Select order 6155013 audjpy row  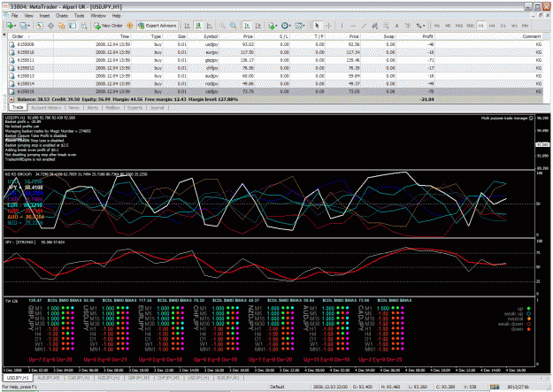275,76
